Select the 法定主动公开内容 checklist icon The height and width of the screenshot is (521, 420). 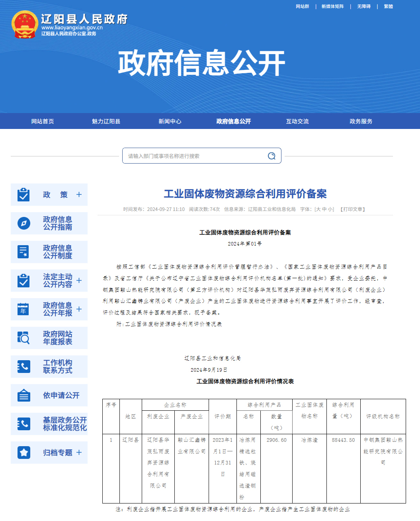pos(23,280)
